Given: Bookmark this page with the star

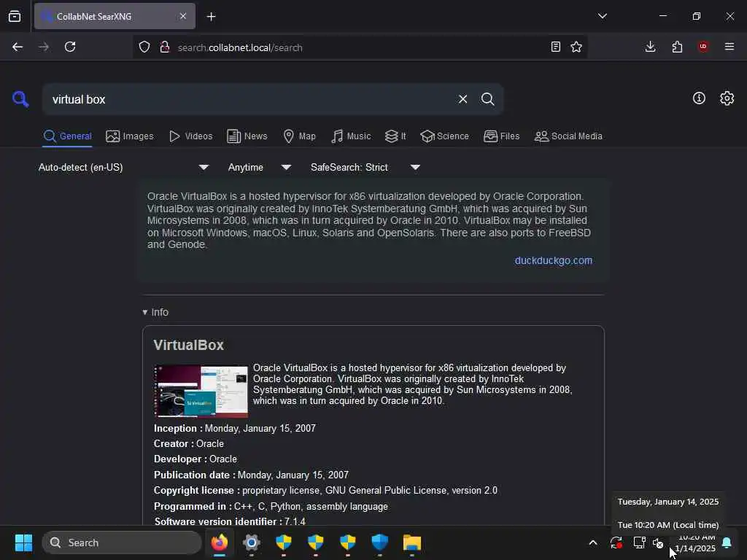Looking at the screenshot, I should click(576, 47).
